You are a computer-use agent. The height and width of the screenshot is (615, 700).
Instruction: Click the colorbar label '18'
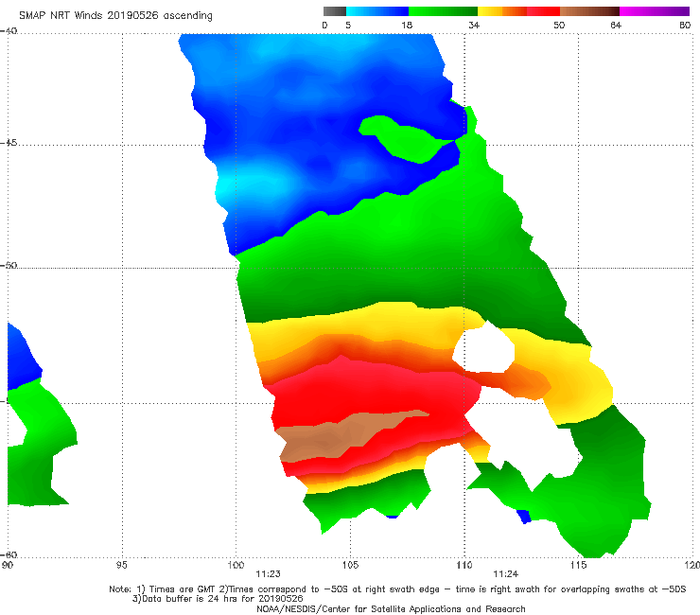pyautogui.click(x=407, y=25)
